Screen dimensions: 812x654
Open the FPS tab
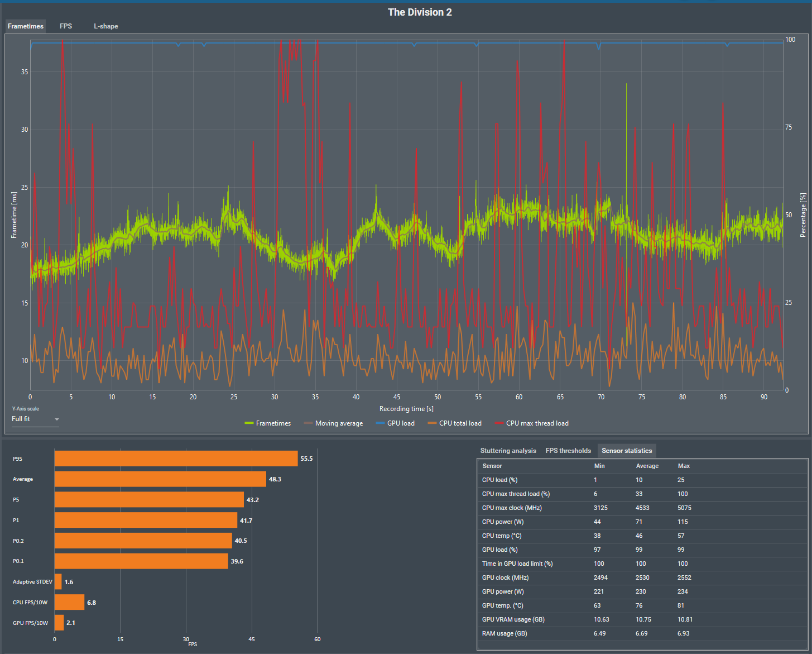[66, 26]
